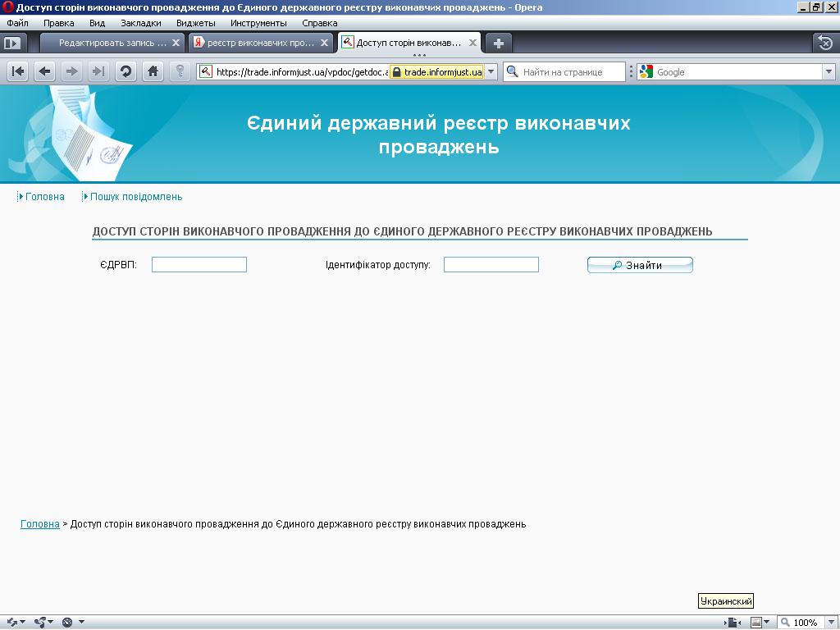Click the 'Єдиний державний реєстр' banner heading

coord(439,135)
